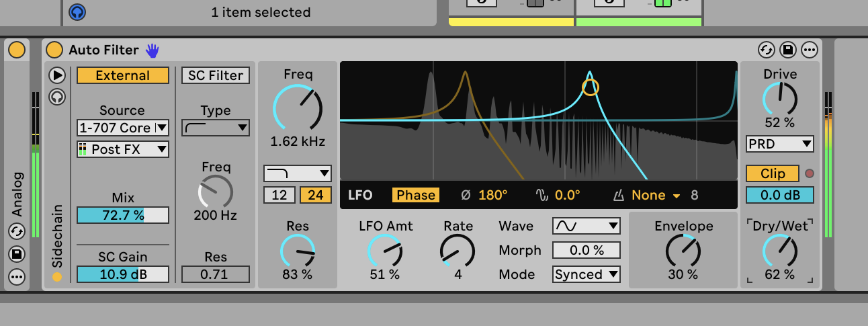
Task: Toggle the SC Filter button
Action: click(216, 75)
